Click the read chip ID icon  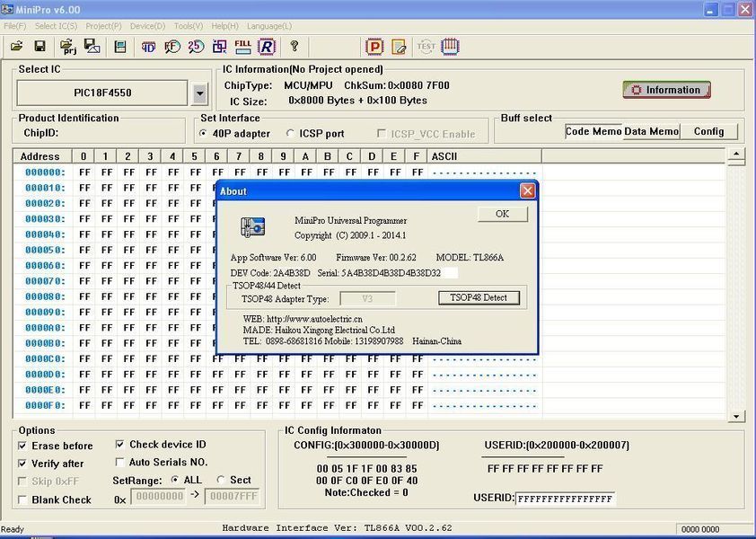point(148,47)
